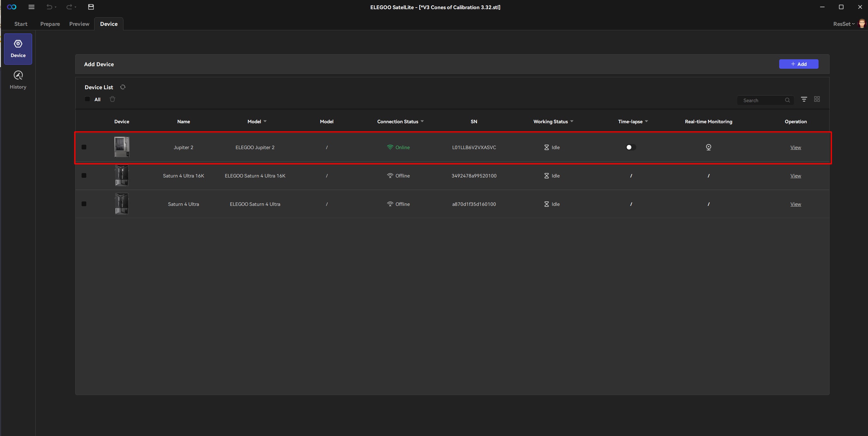Screen dimensions: 868x436
Task: Open Jupiter 2 real-time monitoring camera
Action: point(709,147)
